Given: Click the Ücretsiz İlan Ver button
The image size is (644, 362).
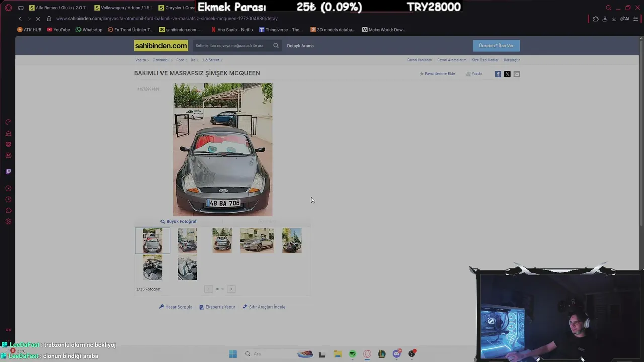Looking at the screenshot, I should [x=496, y=46].
